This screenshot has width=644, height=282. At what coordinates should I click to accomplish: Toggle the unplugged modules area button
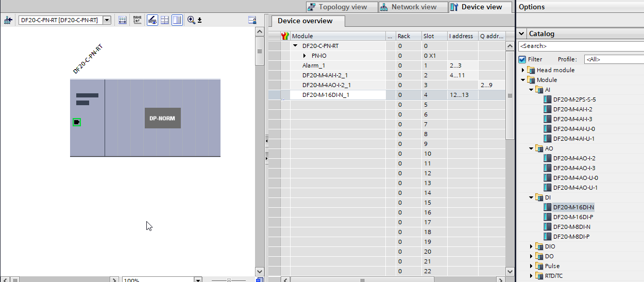pos(177,20)
